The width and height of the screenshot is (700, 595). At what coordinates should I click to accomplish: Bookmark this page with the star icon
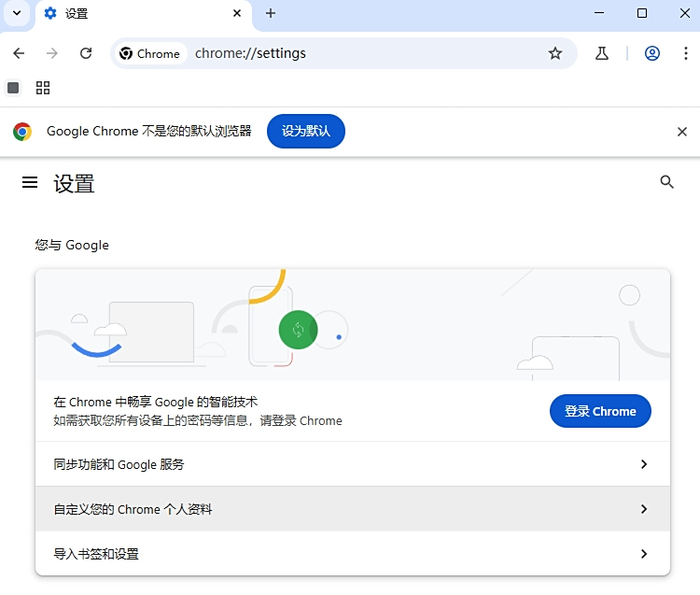(555, 53)
